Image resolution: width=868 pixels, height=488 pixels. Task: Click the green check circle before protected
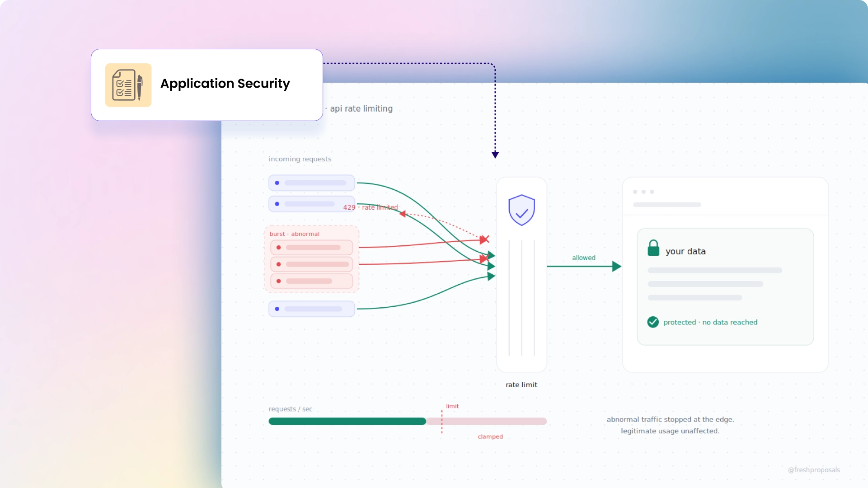(x=653, y=322)
